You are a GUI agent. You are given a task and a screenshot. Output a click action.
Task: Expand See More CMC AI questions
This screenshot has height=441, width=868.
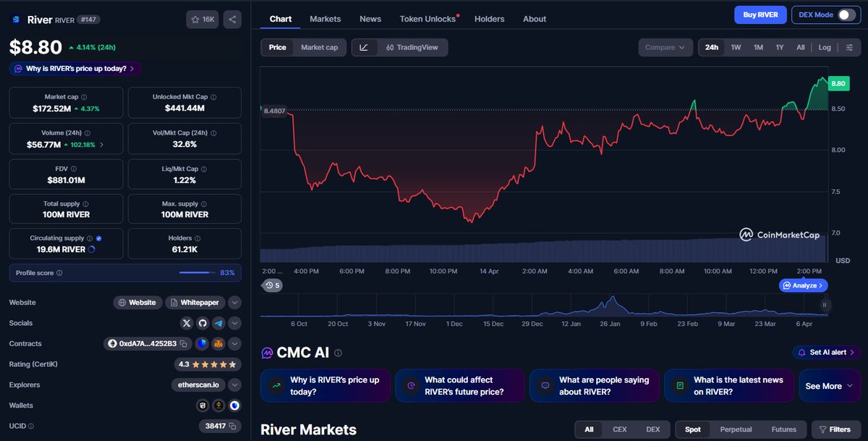click(830, 386)
